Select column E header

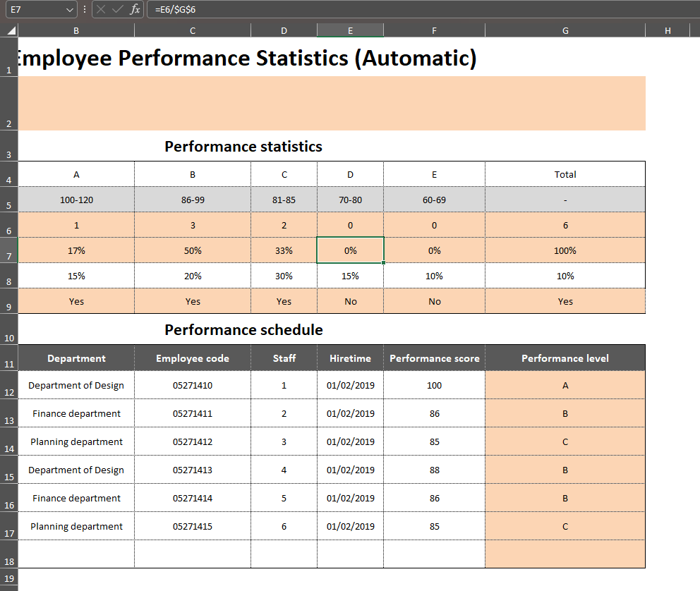point(351,30)
